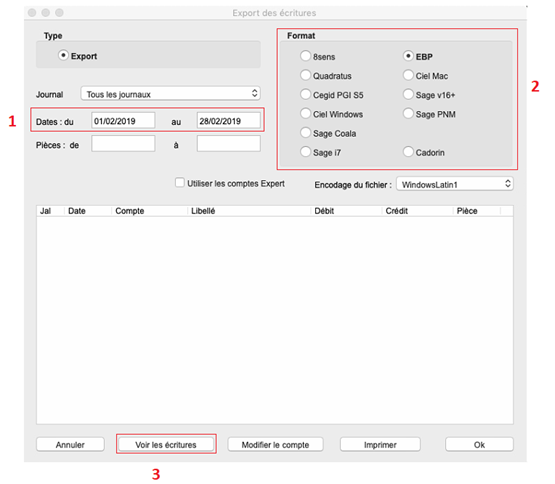This screenshot has width=555, height=484.
Task: Click Modifier le compte button
Action: tap(275, 444)
